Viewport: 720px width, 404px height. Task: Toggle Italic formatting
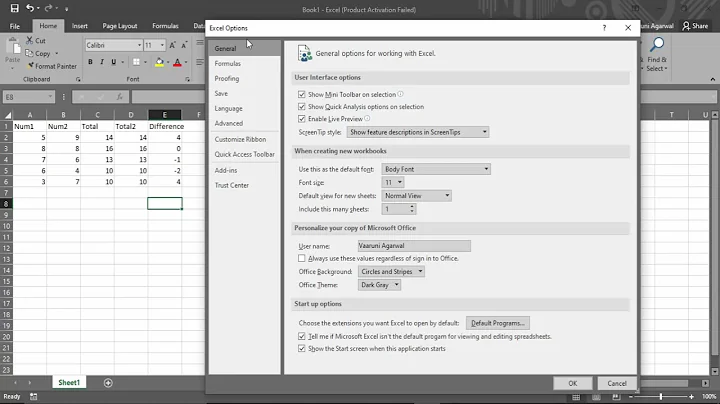(101, 62)
